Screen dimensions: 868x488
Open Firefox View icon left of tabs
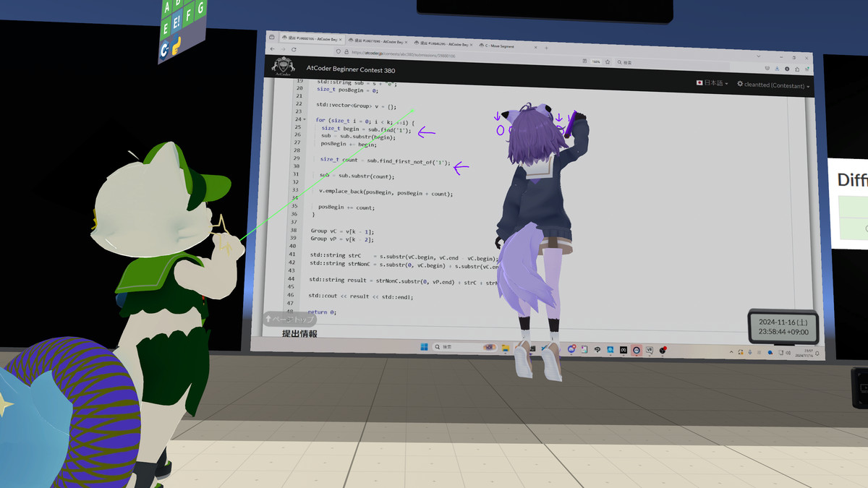coord(271,37)
